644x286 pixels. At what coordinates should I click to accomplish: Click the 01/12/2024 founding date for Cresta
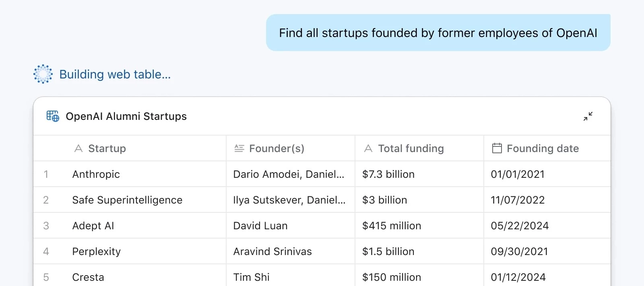[518, 277]
